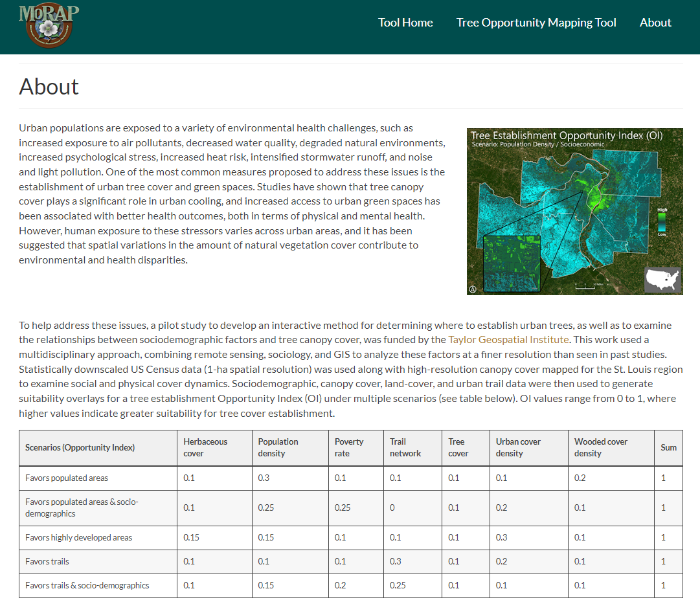This screenshot has width=700, height=613.
Task: Click urban cover 0.3 in Favors highly developed areas
Action: (528, 538)
